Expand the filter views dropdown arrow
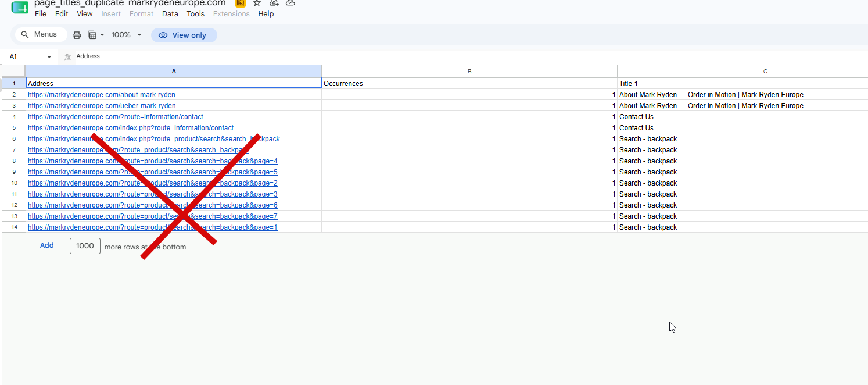The height and width of the screenshot is (385, 868). coord(102,35)
